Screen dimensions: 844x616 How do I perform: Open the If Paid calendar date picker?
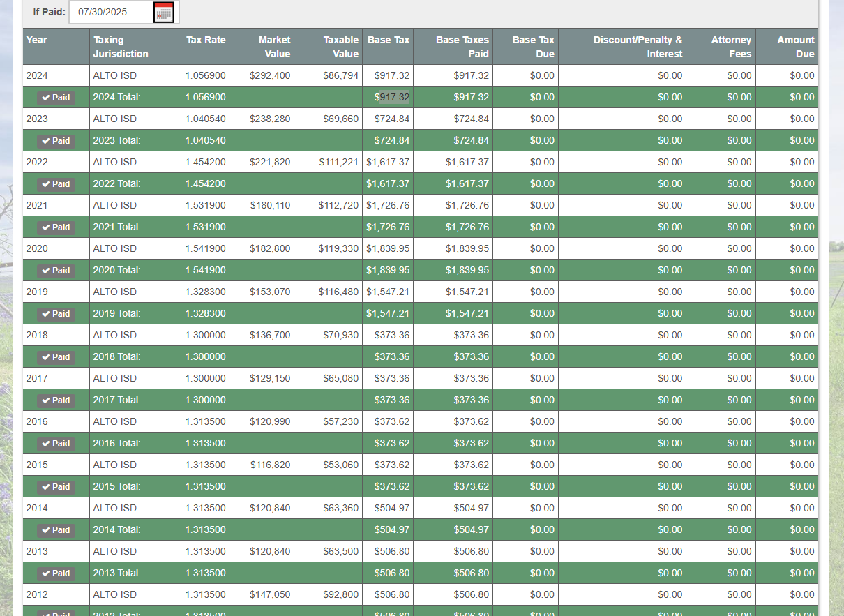click(163, 13)
